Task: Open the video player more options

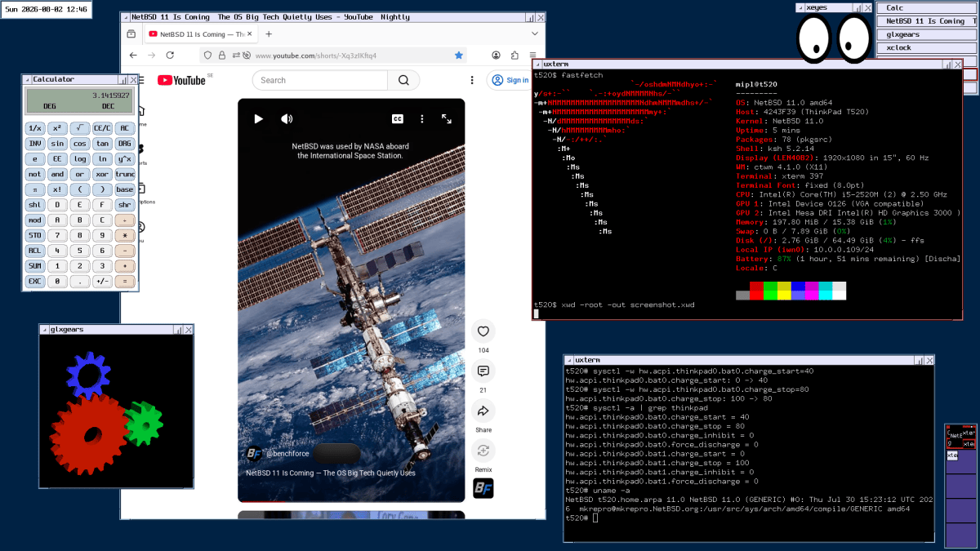Action: tap(422, 119)
